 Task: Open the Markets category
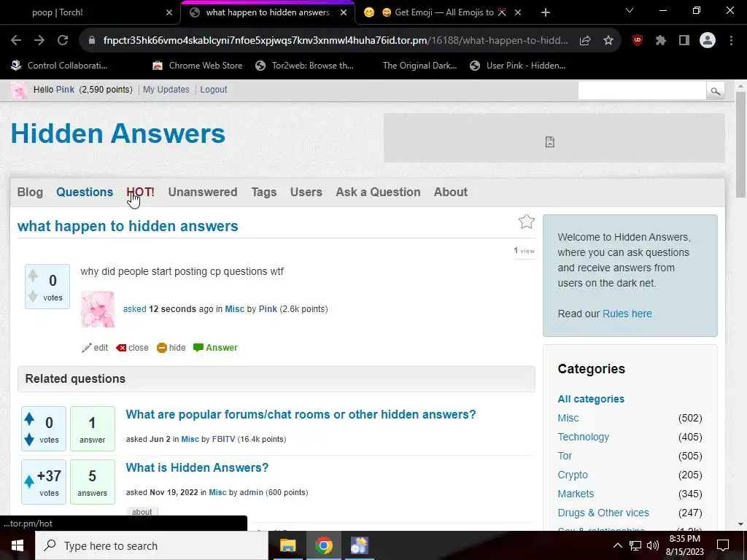click(x=576, y=494)
